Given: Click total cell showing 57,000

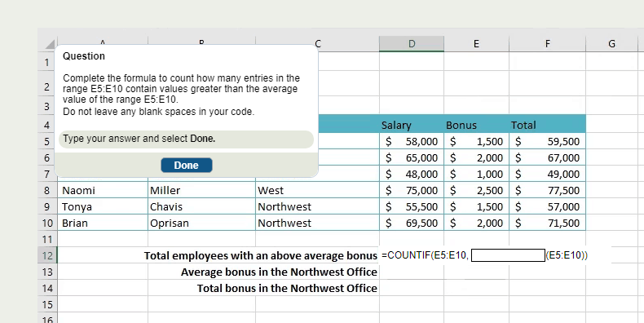Looking at the screenshot, I should click(548, 206).
